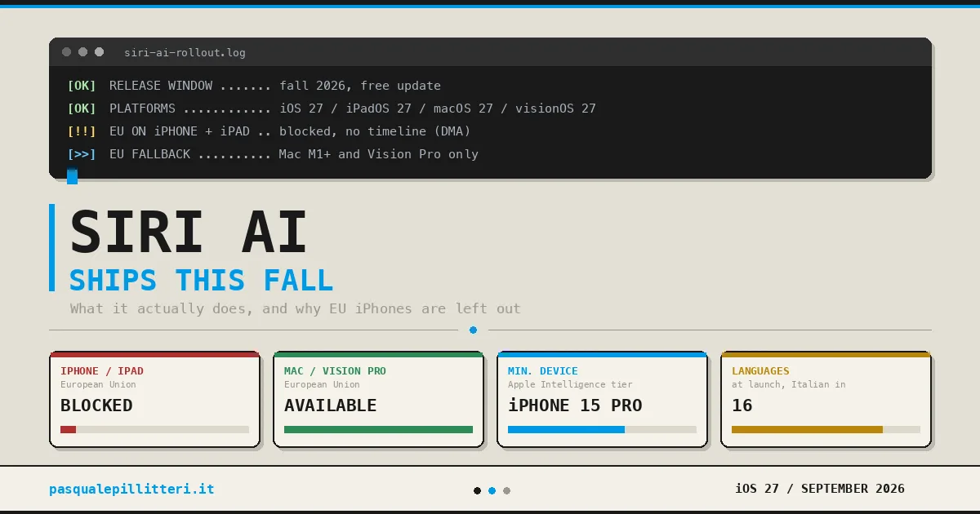Click the blue footer pagination dot
Screen dimensions: 980x514
[492, 490]
